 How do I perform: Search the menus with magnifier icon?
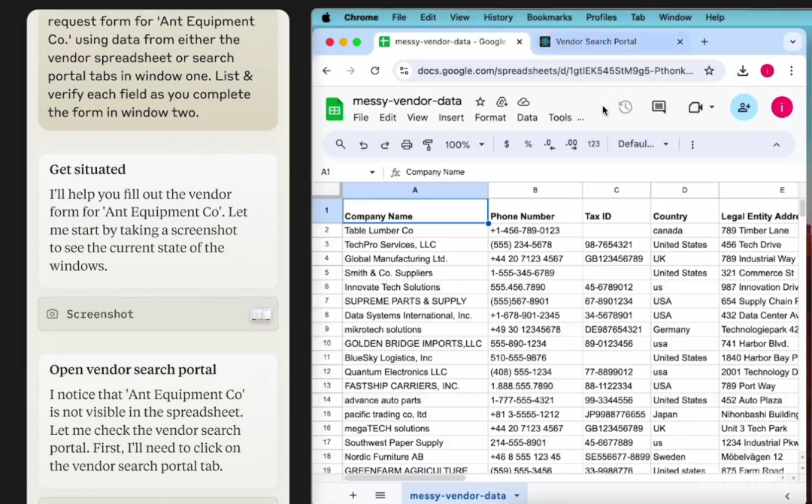(341, 144)
